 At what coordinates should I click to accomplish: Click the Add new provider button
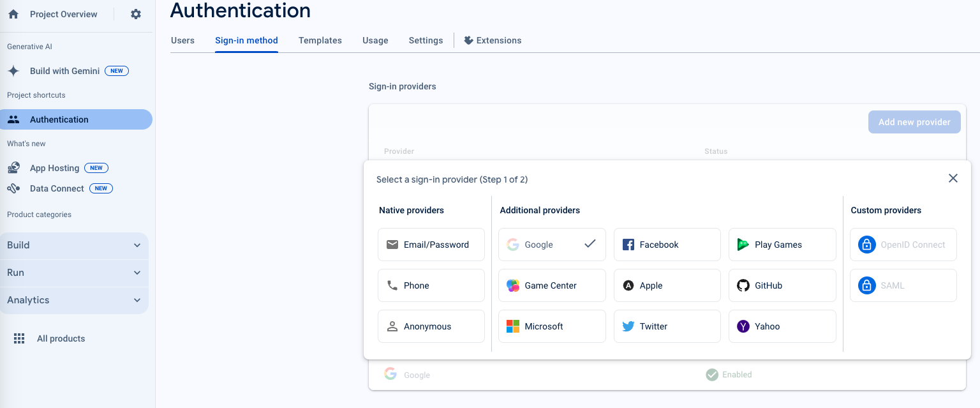[x=914, y=122]
